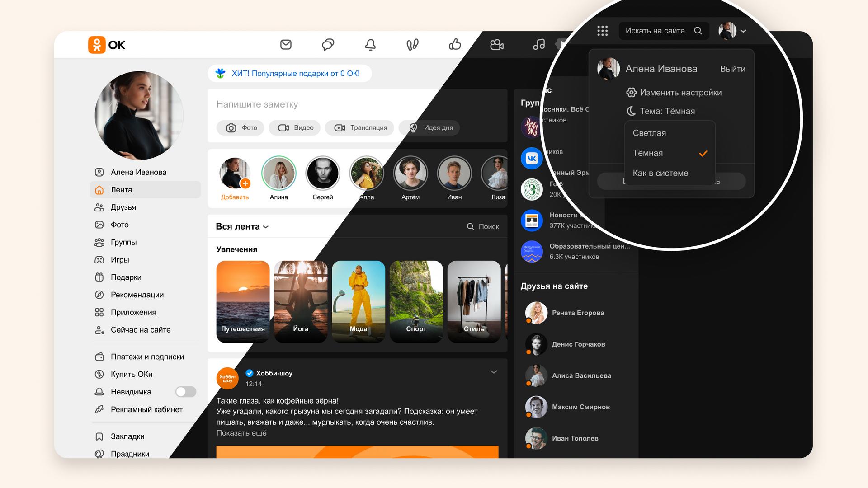This screenshot has width=868, height=488.
Task: Open the Спорт hobby card
Action: tap(416, 301)
